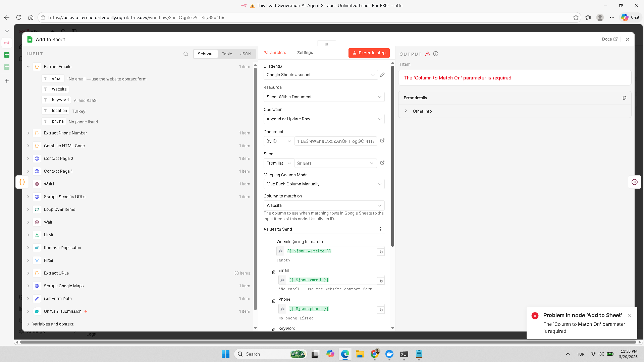This screenshot has width=644, height=362.
Task: Switch to the Settings tab
Action: tap(305, 53)
